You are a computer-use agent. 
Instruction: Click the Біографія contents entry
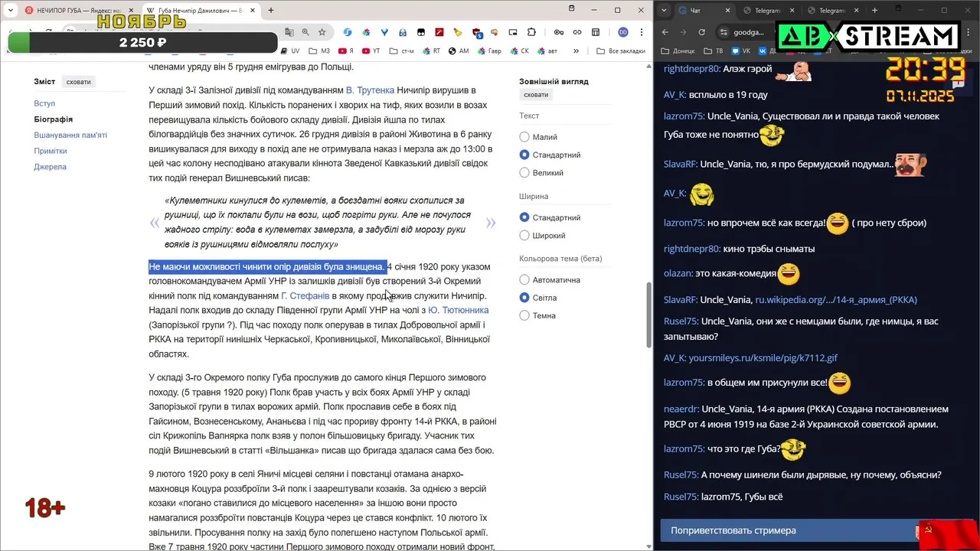(53, 119)
